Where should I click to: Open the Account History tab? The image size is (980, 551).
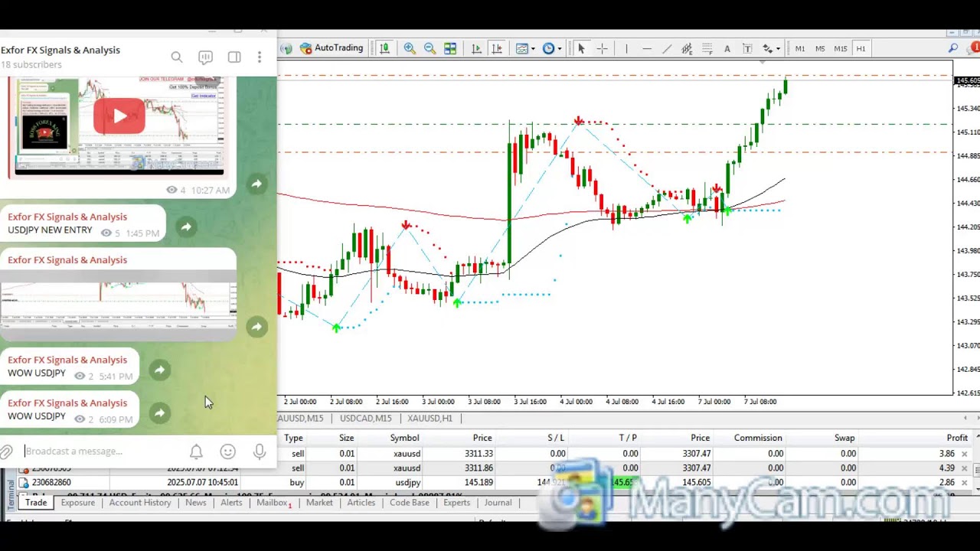[x=140, y=503]
